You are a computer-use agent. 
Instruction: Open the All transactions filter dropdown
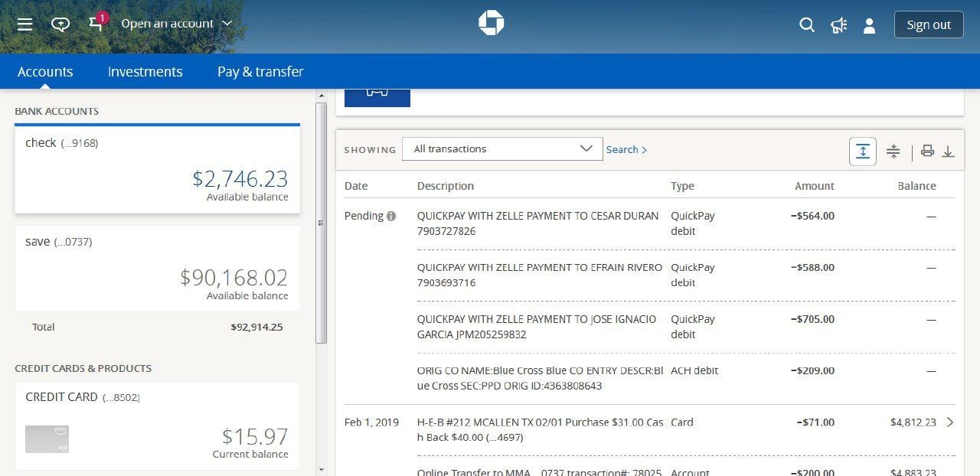pyautogui.click(x=502, y=149)
